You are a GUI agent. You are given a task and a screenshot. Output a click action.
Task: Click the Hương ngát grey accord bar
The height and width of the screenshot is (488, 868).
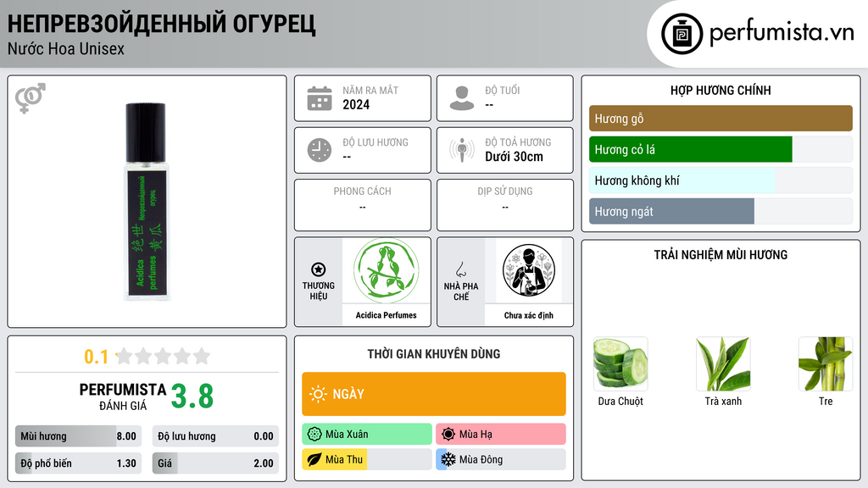pos(721,211)
